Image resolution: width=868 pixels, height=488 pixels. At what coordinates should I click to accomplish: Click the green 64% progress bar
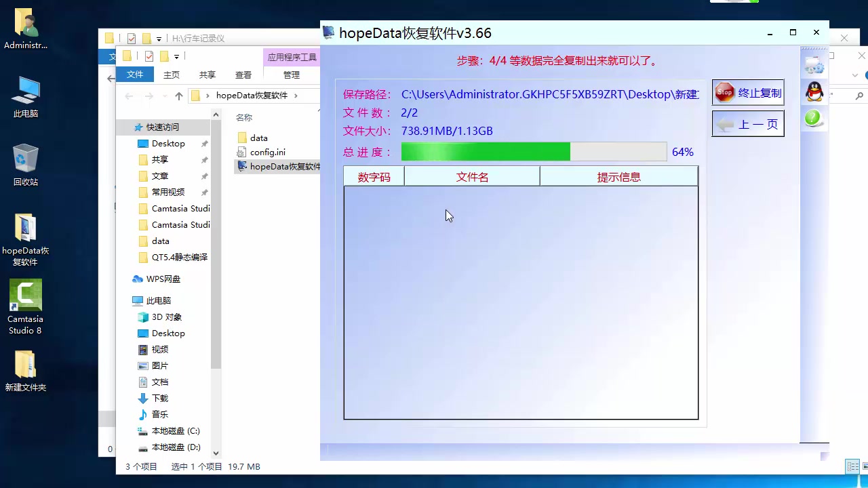click(486, 152)
